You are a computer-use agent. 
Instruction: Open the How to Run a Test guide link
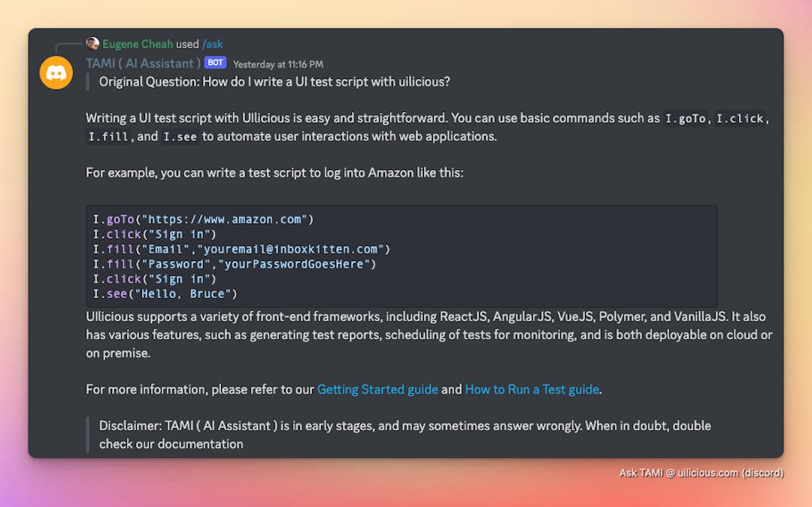532,389
